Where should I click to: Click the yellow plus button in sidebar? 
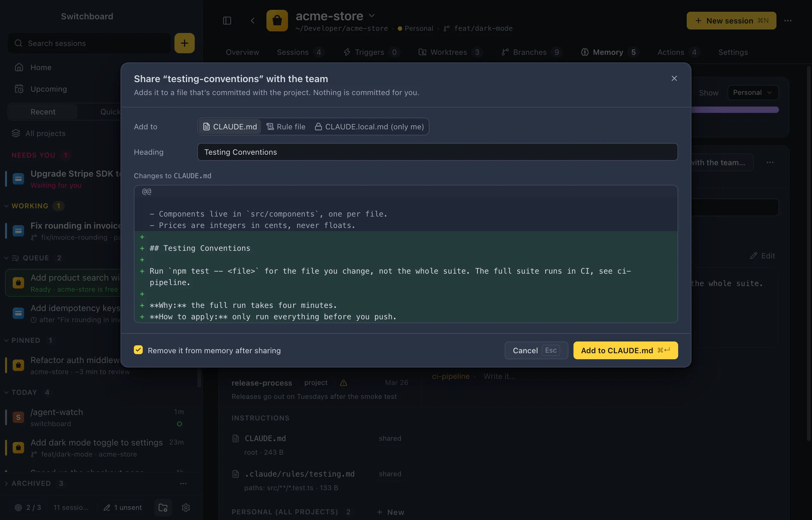pos(184,43)
